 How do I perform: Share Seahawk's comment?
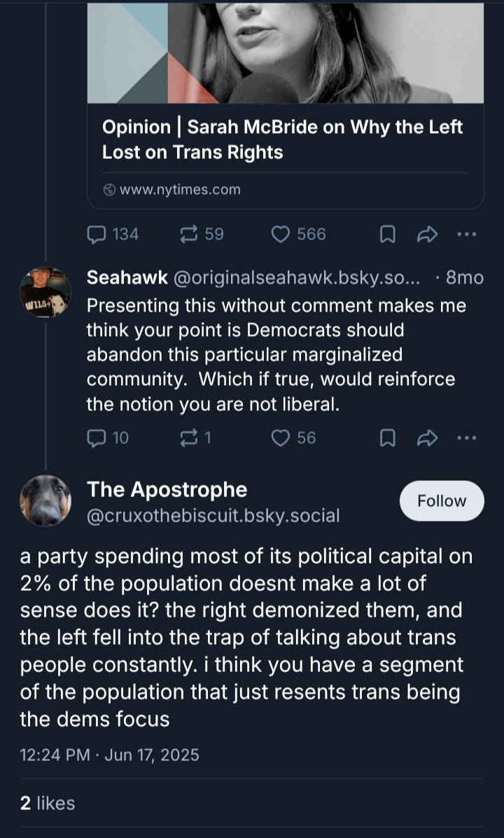pos(426,439)
